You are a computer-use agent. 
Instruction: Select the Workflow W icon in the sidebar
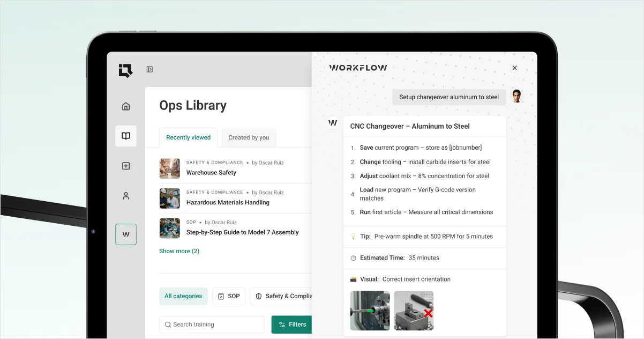[x=125, y=234]
